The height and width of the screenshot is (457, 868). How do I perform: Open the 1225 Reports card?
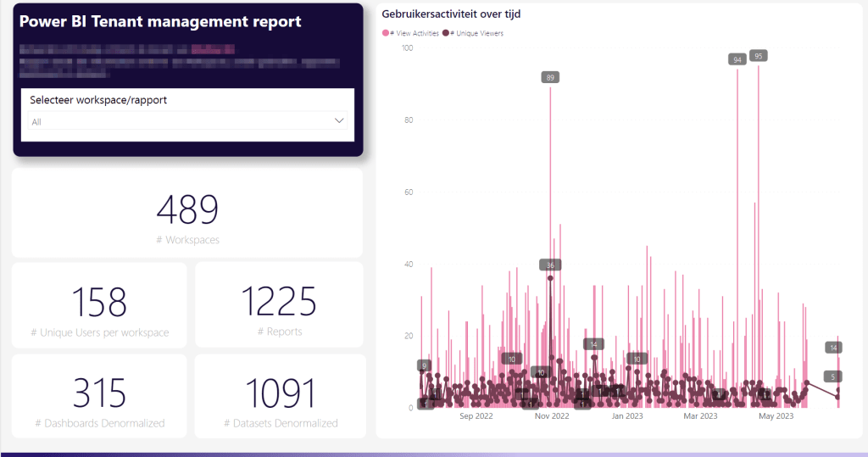tap(280, 305)
